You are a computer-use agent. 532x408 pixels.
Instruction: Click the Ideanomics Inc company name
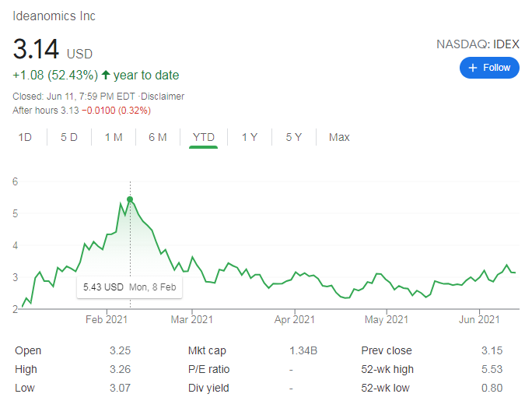pyautogui.click(x=54, y=16)
